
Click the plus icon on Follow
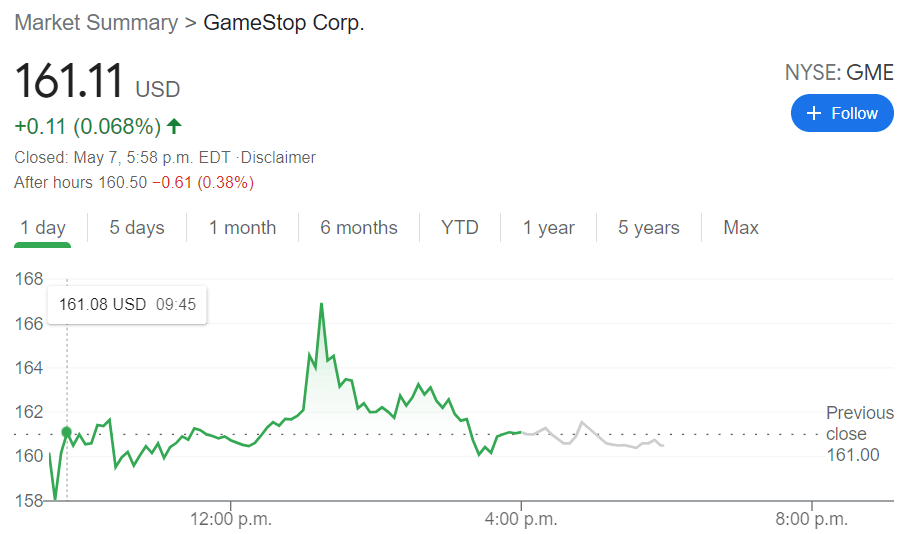point(813,113)
